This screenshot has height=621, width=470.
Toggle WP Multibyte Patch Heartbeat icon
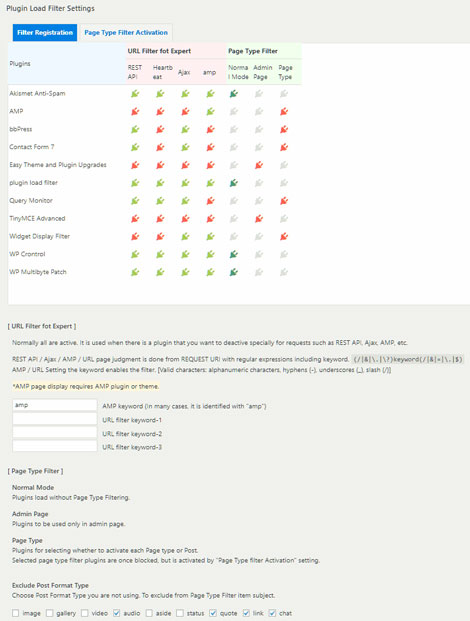(x=160, y=272)
